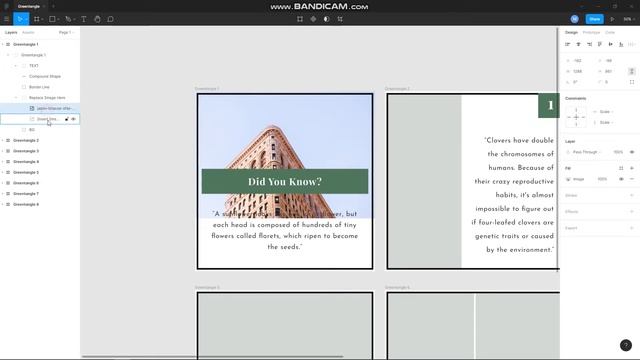Select the Text tool
This screenshot has height=360, width=640.
point(84,19)
